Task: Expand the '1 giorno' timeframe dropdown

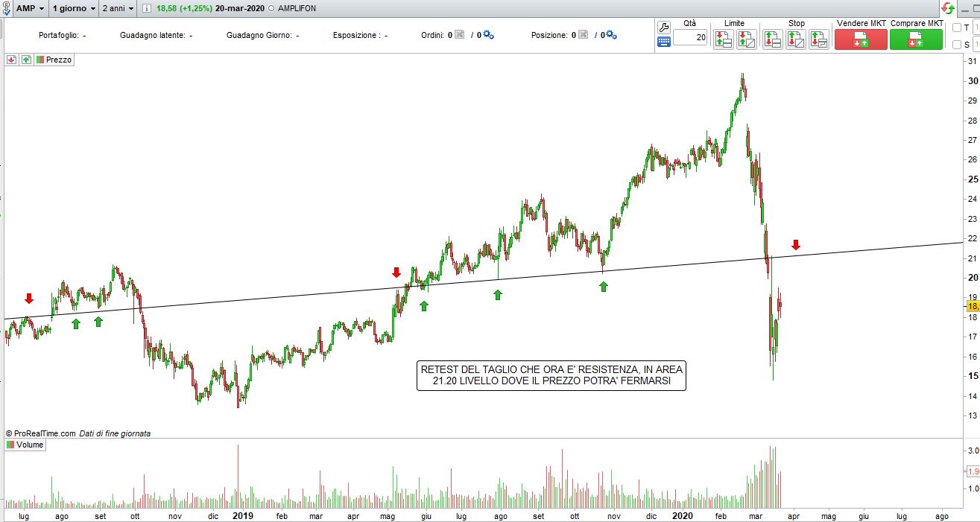Action: 74,8
